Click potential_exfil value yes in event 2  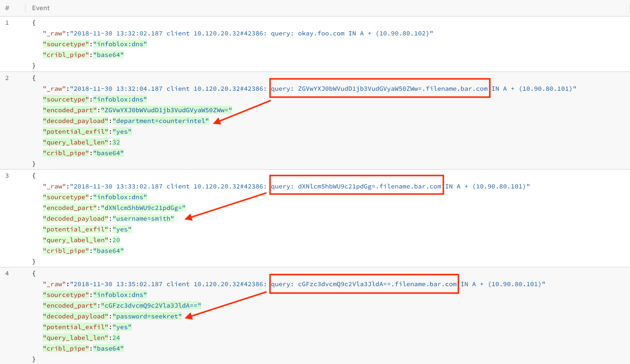click(x=122, y=131)
